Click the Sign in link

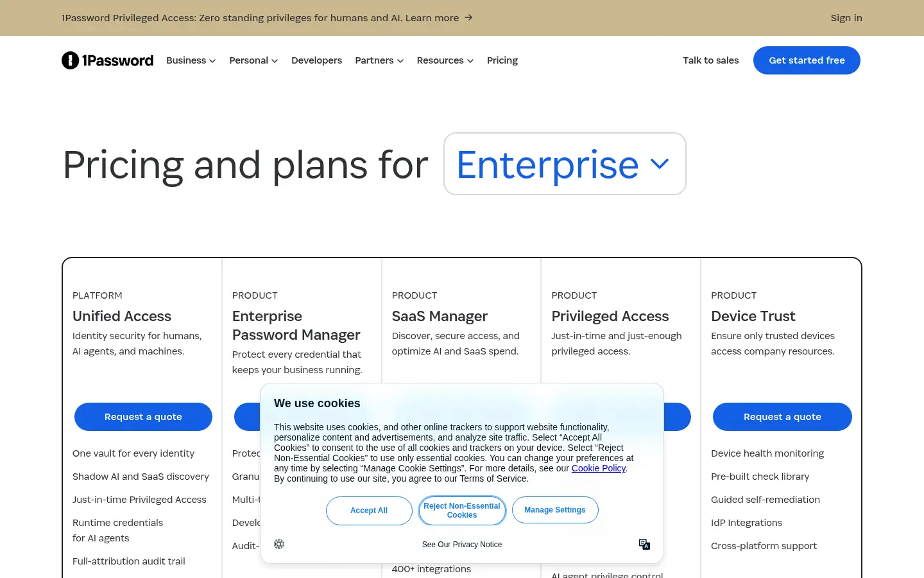[x=846, y=18]
